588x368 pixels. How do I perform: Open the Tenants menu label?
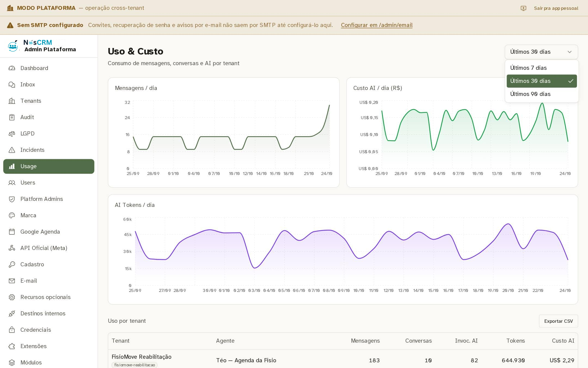click(x=31, y=101)
